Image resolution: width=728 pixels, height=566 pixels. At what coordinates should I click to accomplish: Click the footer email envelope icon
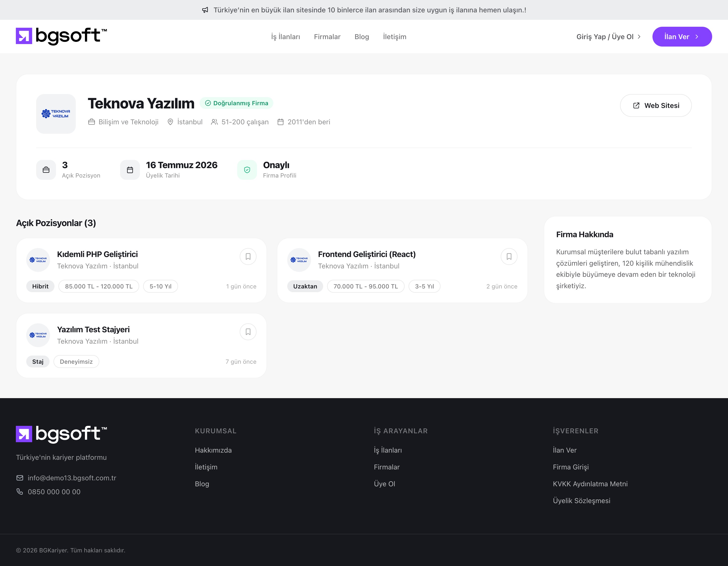tap(20, 478)
